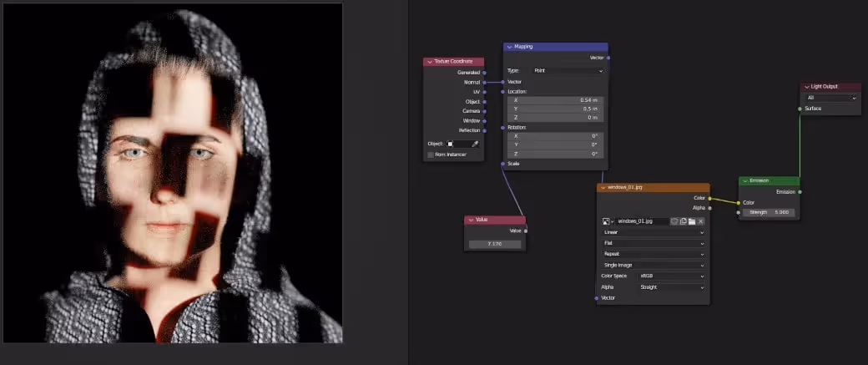Collapse the Emission node header arrow
868x365 pixels.
click(745, 181)
